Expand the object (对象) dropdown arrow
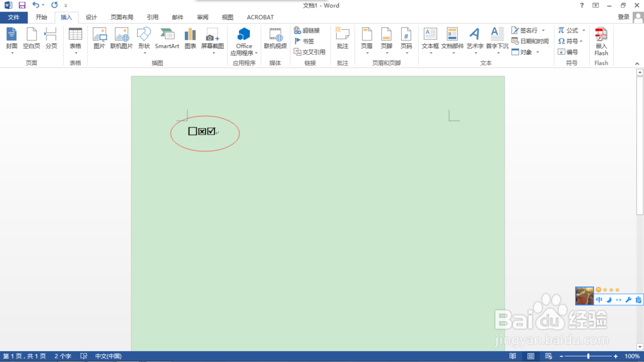 point(538,52)
